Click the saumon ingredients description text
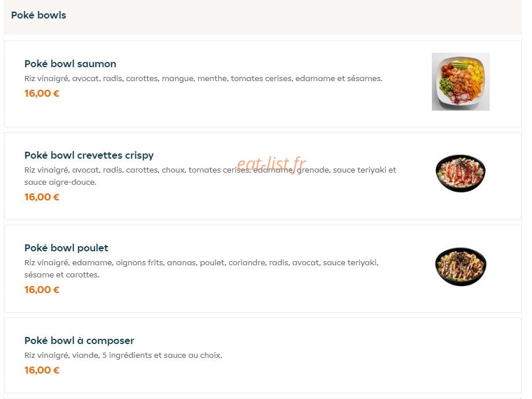532x399 pixels. coord(203,79)
